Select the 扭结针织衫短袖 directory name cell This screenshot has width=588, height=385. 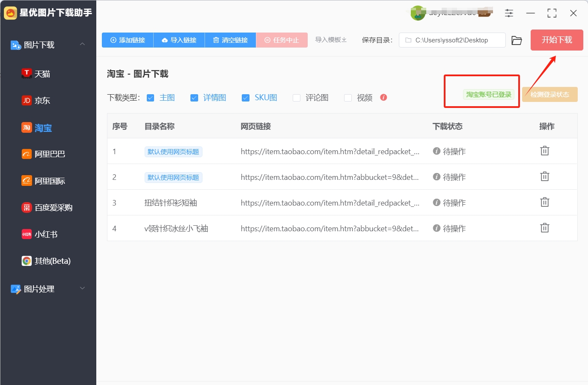coord(171,203)
